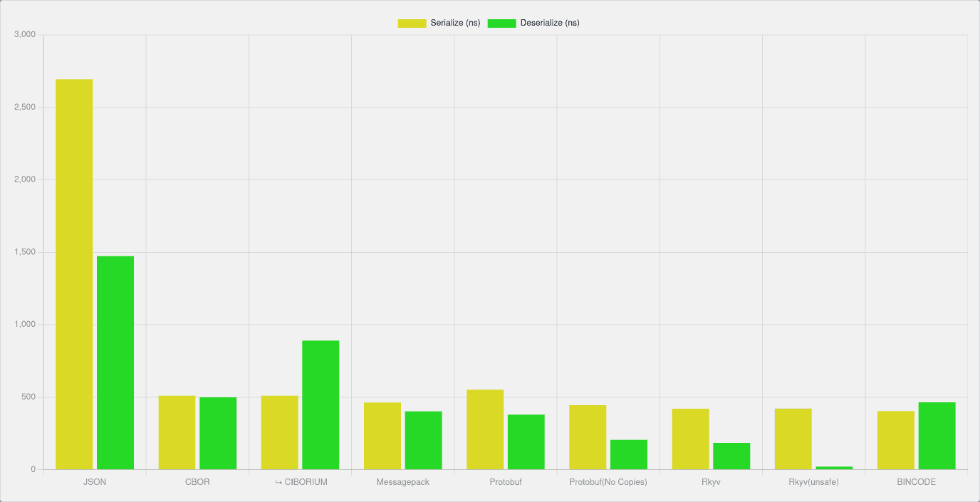
Task: Click the yellow Rkyv(unsafe) serialize bar
Action: tap(793, 439)
